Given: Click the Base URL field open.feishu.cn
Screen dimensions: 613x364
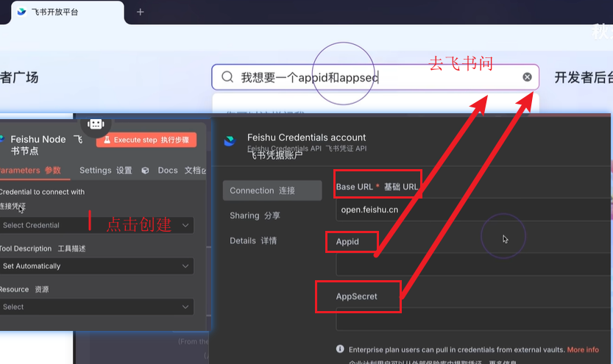Looking at the screenshot, I should pyautogui.click(x=473, y=210).
